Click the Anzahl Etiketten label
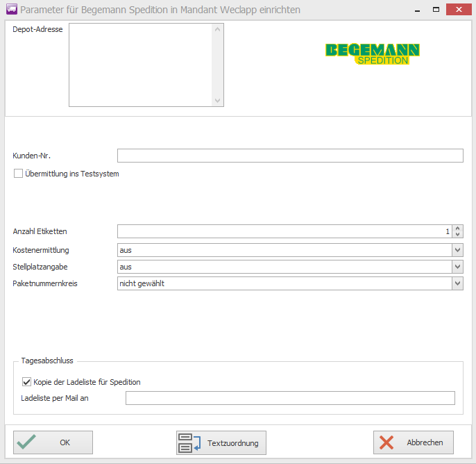 coord(40,231)
